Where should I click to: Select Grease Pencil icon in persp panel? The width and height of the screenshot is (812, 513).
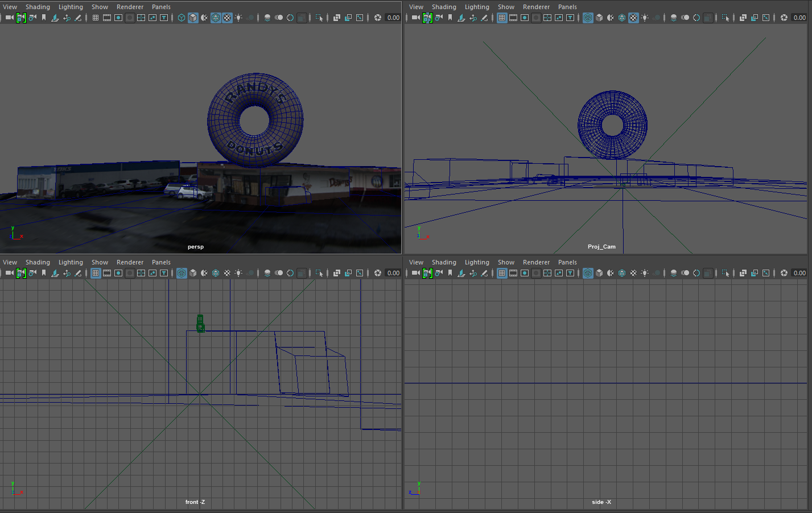pyautogui.click(x=78, y=18)
